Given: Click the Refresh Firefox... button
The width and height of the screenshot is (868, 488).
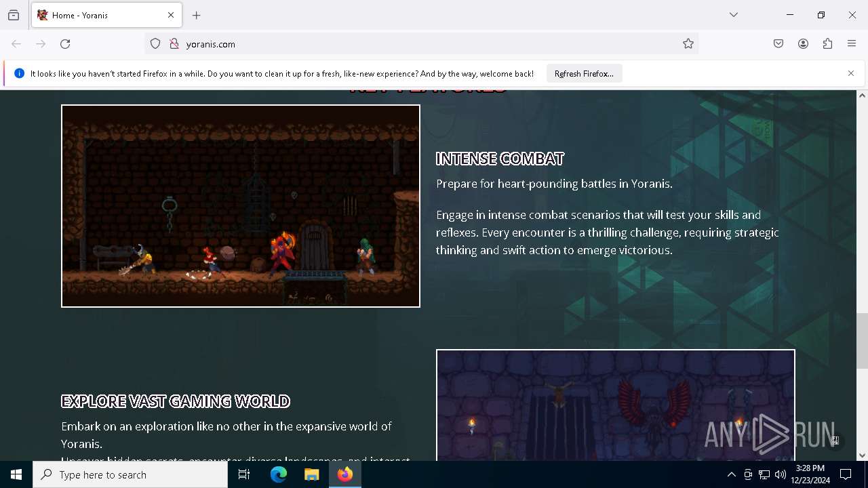Looking at the screenshot, I should (x=584, y=73).
